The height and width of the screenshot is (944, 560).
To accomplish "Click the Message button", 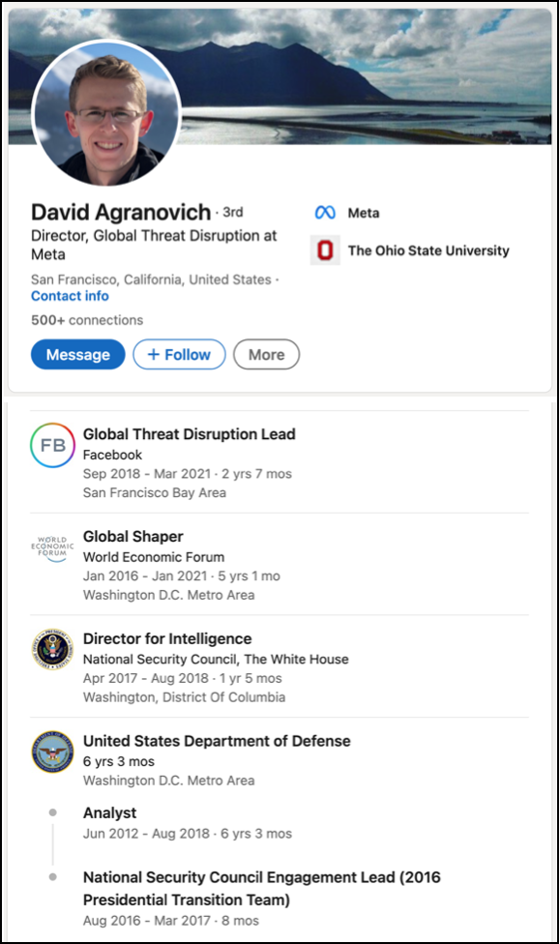I will point(77,355).
